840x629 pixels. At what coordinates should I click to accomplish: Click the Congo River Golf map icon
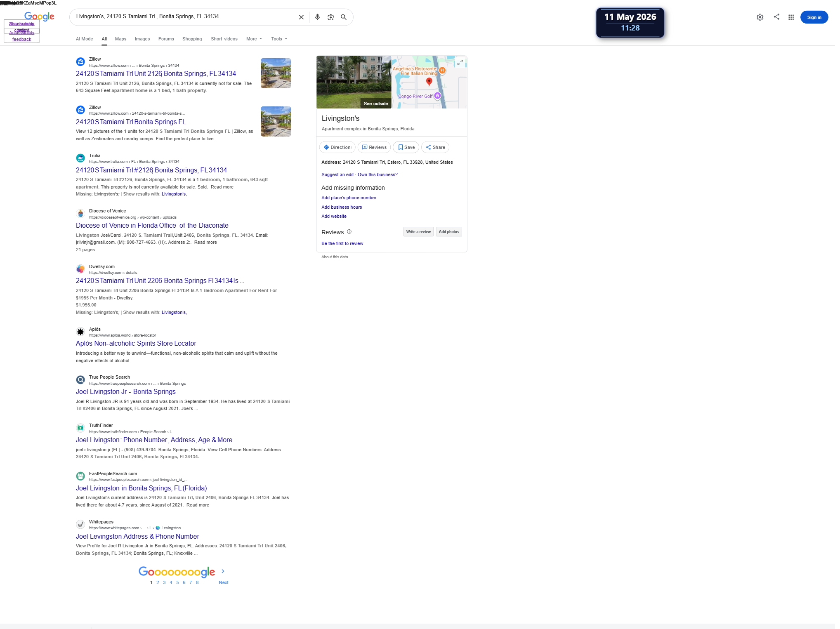click(437, 96)
